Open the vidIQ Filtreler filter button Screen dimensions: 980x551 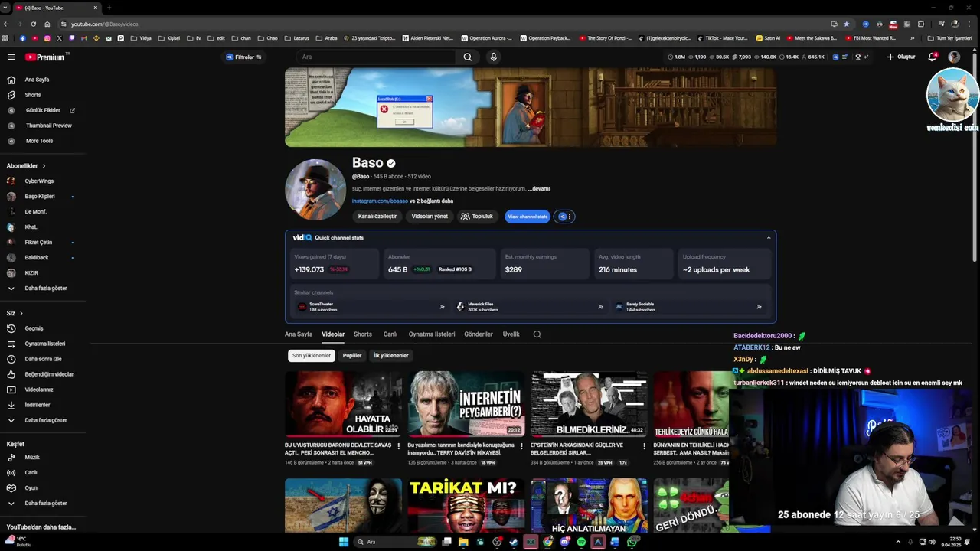pyautogui.click(x=243, y=57)
